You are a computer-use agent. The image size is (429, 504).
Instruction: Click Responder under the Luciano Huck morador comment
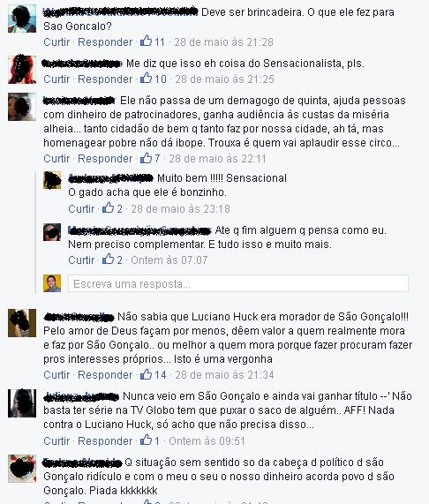[105, 375]
